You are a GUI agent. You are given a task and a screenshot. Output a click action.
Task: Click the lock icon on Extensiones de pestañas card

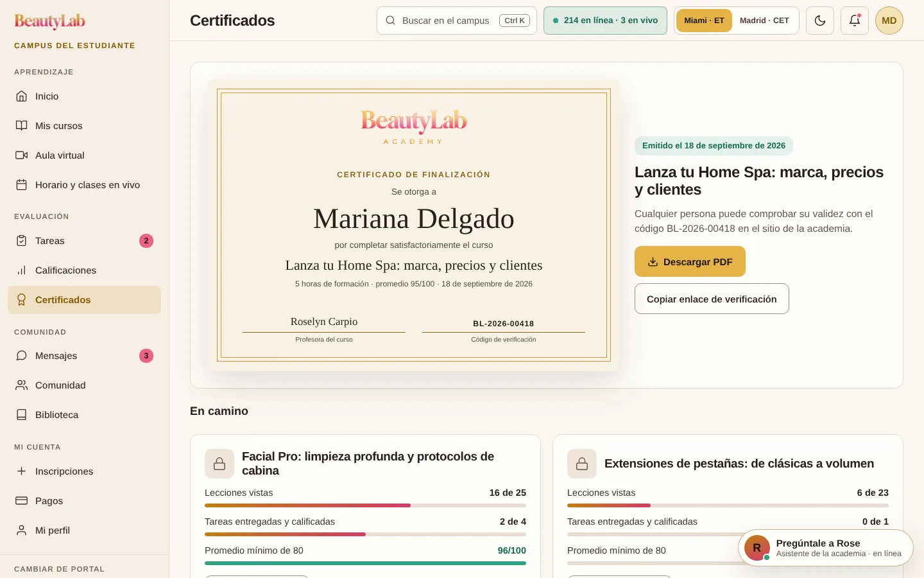(582, 464)
